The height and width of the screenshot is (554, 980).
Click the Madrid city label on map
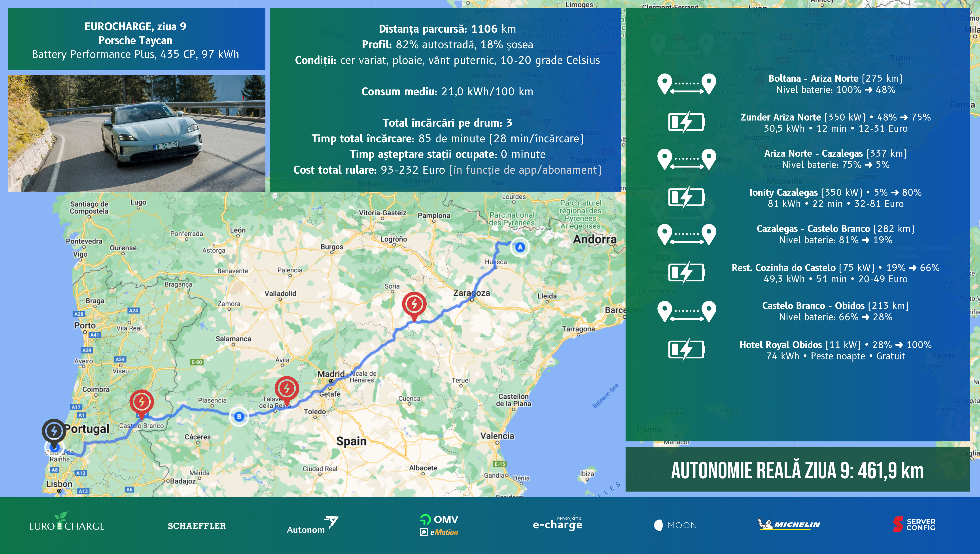tap(331, 374)
